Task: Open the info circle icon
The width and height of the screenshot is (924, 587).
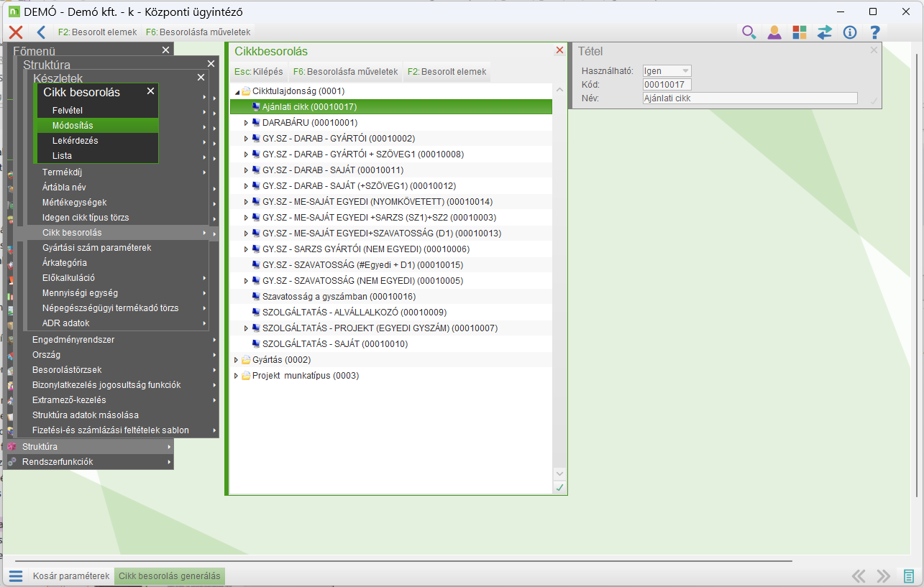Action: [x=849, y=32]
